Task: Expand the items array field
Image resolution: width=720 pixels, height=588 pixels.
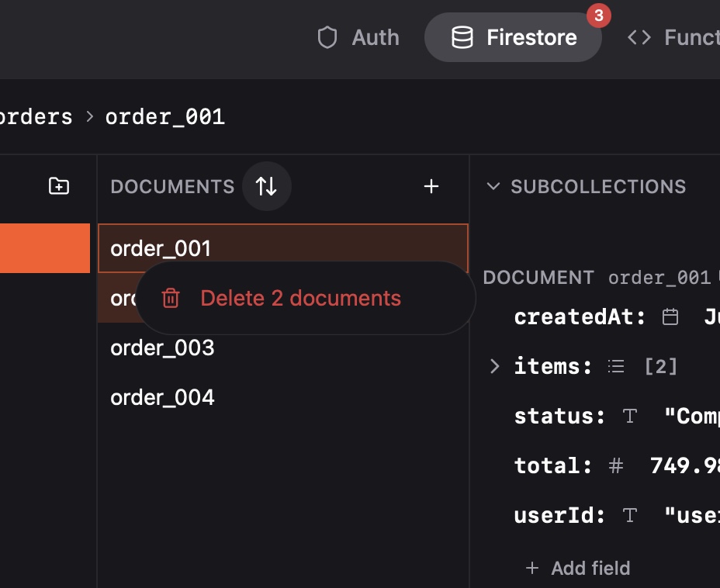Action: point(494,366)
